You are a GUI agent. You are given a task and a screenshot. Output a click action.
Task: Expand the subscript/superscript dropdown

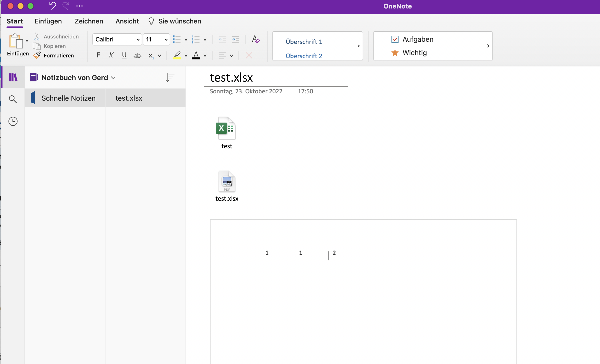point(159,55)
